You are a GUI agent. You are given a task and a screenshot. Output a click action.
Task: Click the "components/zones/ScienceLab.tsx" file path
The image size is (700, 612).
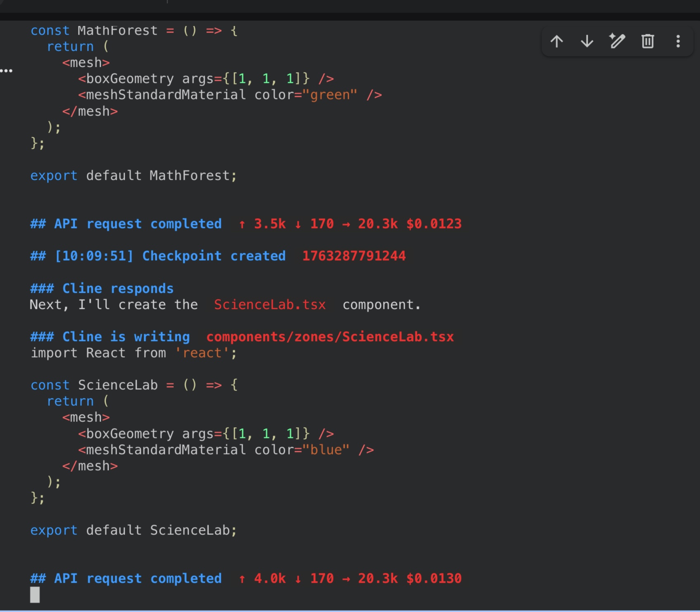[330, 337]
